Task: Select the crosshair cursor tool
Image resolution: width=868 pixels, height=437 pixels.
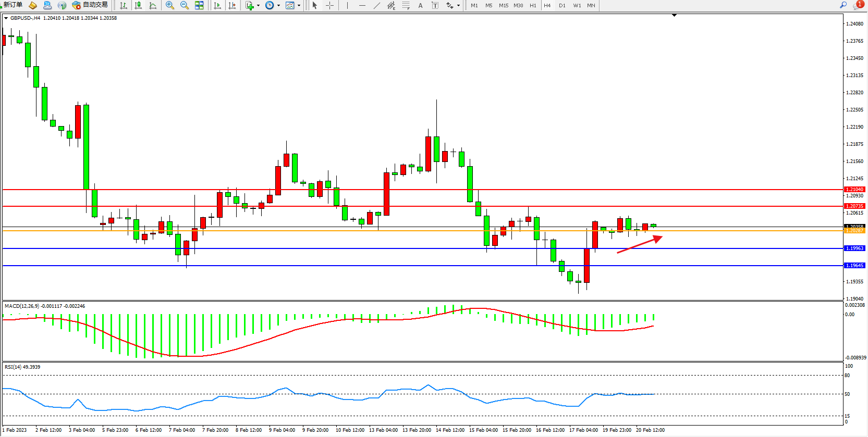Action: point(329,5)
